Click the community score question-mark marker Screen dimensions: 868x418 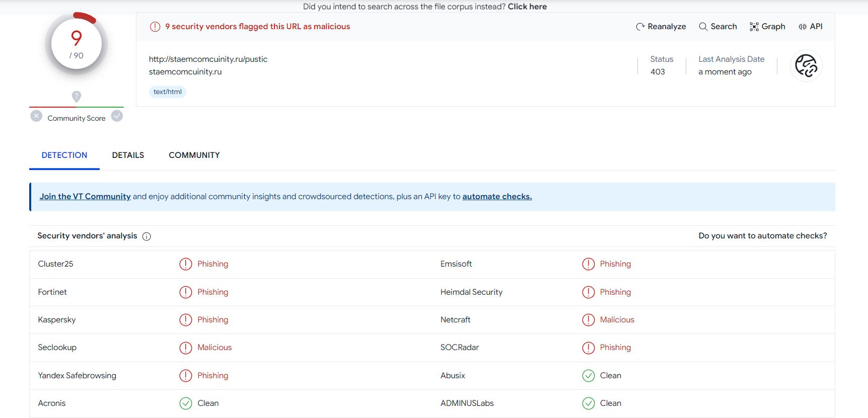[77, 96]
